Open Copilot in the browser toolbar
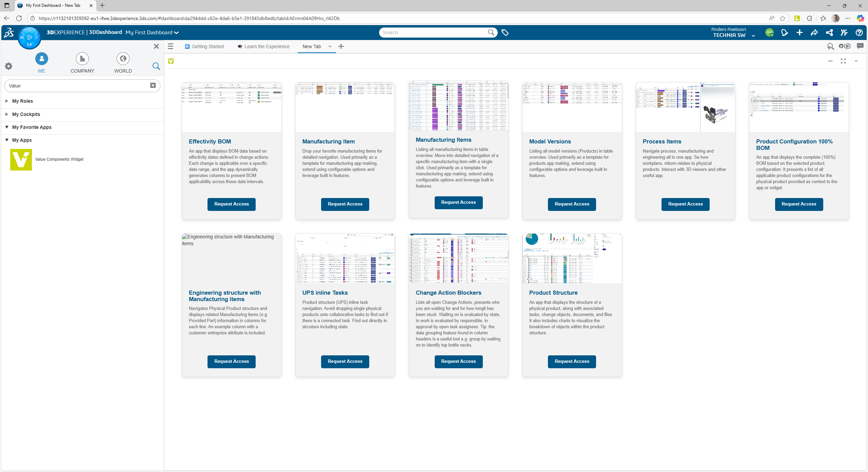 [x=860, y=18]
